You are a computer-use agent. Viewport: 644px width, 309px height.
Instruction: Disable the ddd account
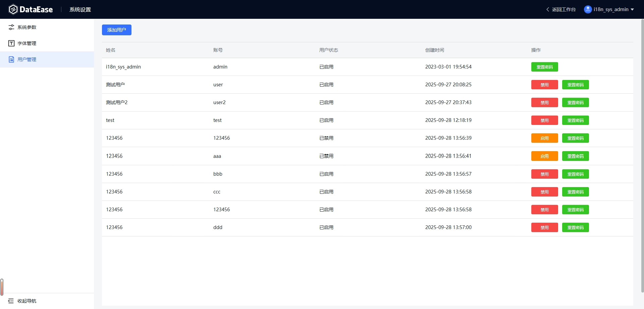coord(545,227)
